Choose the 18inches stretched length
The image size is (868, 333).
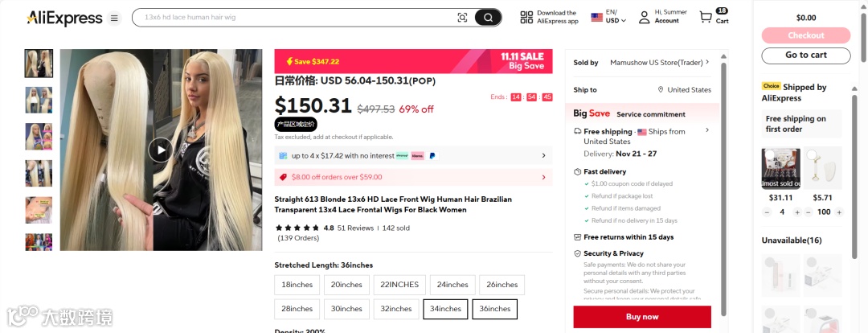(x=297, y=285)
